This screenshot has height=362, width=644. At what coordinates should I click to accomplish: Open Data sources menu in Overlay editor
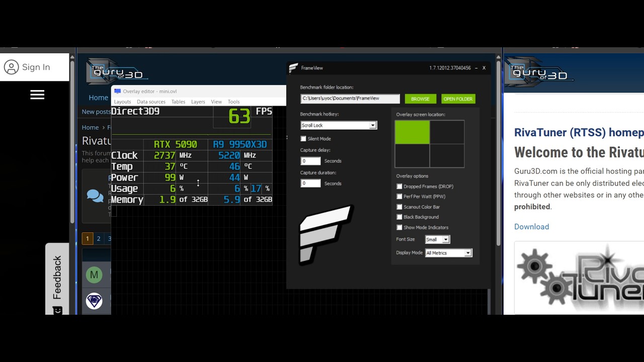(x=151, y=102)
